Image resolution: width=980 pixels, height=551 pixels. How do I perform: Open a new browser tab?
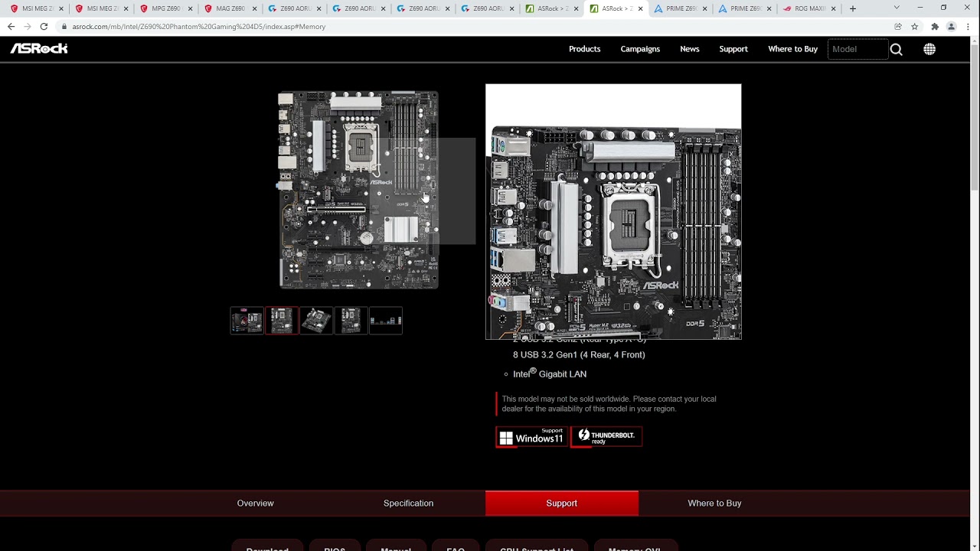tap(853, 8)
